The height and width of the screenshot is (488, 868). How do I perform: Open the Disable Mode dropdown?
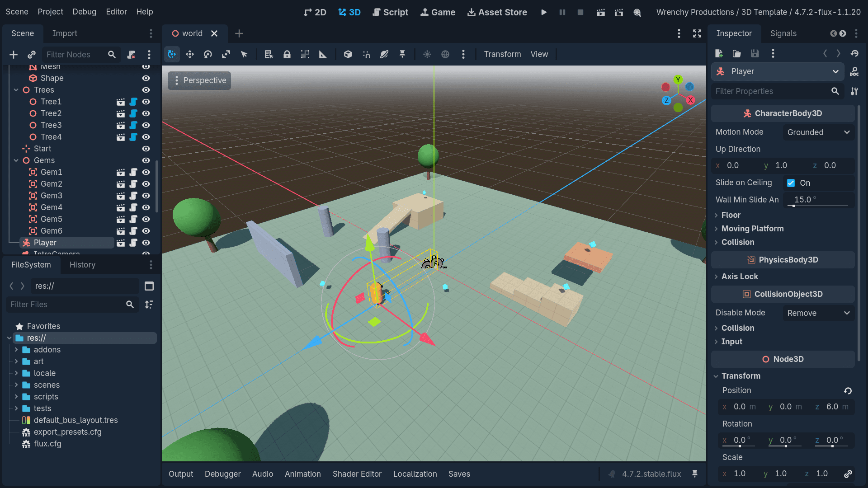(x=819, y=313)
